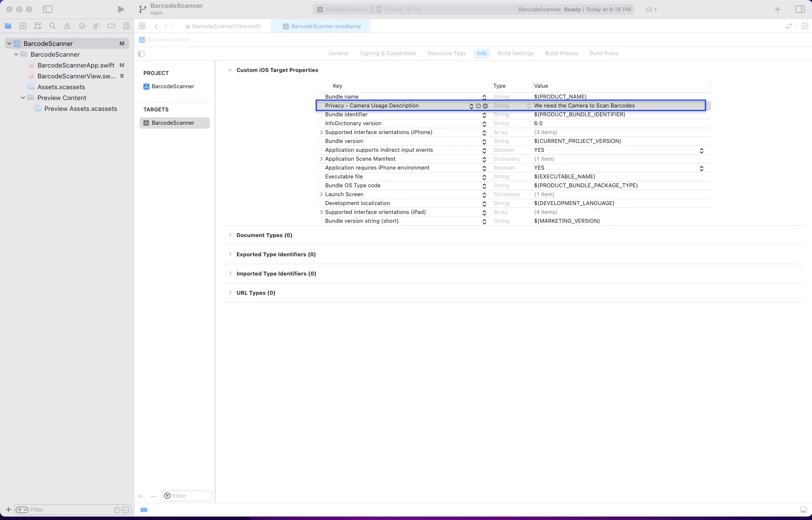Add a new file in navigator bottom bar

[8, 510]
